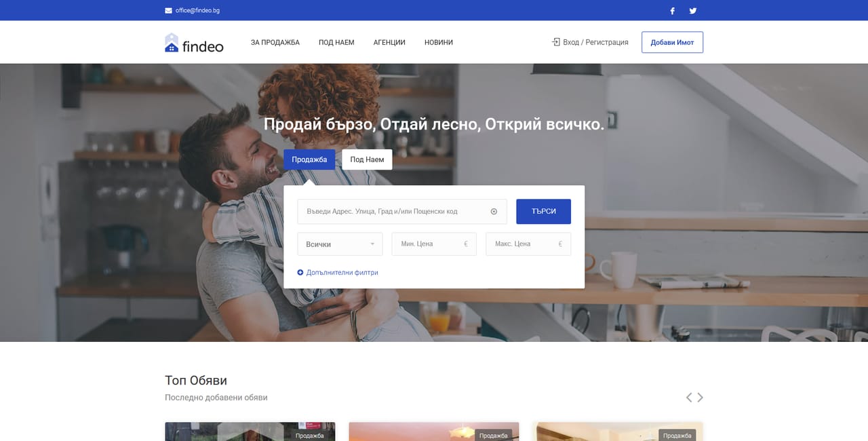868x441 pixels.
Task: Open the third listing thumbnail on the right
Action: click(x=618, y=432)
